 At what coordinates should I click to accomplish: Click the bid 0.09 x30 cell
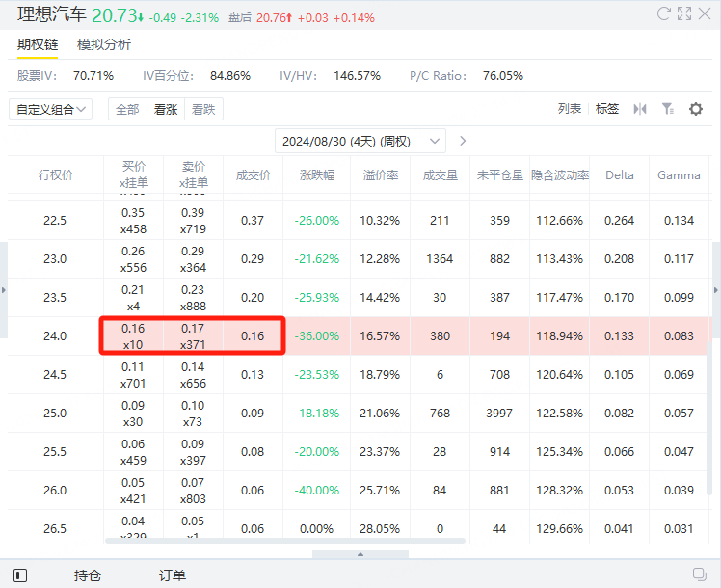tap(133, 414)
